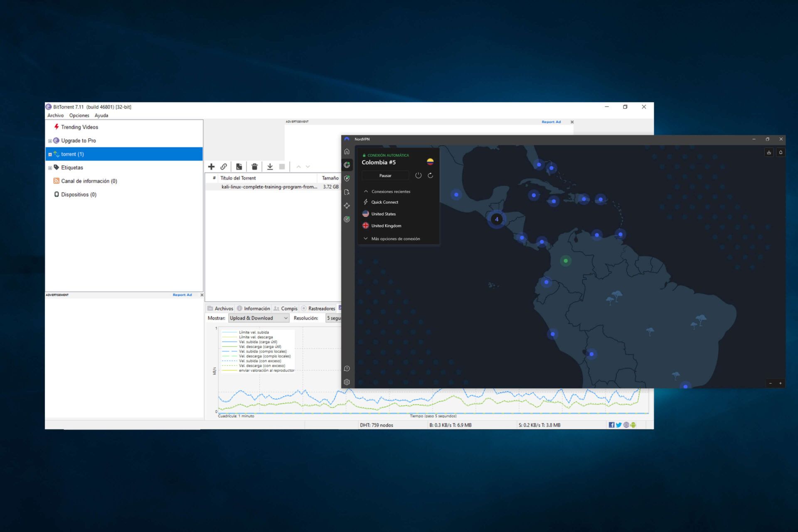Open Dark Web Monitor radar icon
798x532 pixels.
(x=347, y=219)
